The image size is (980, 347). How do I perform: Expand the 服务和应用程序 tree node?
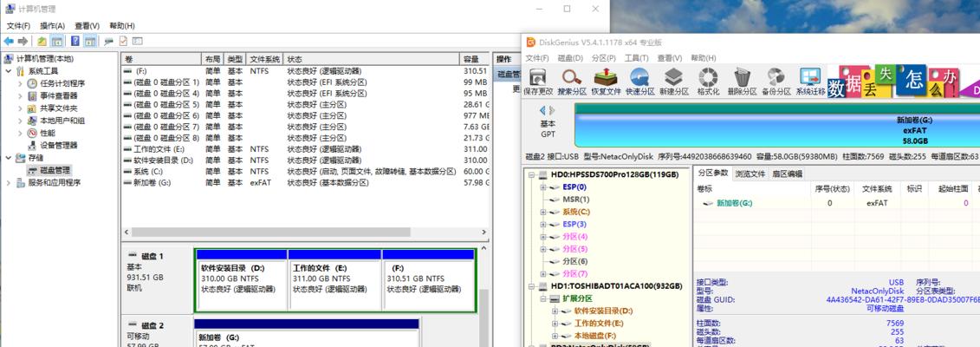(8, 182)
